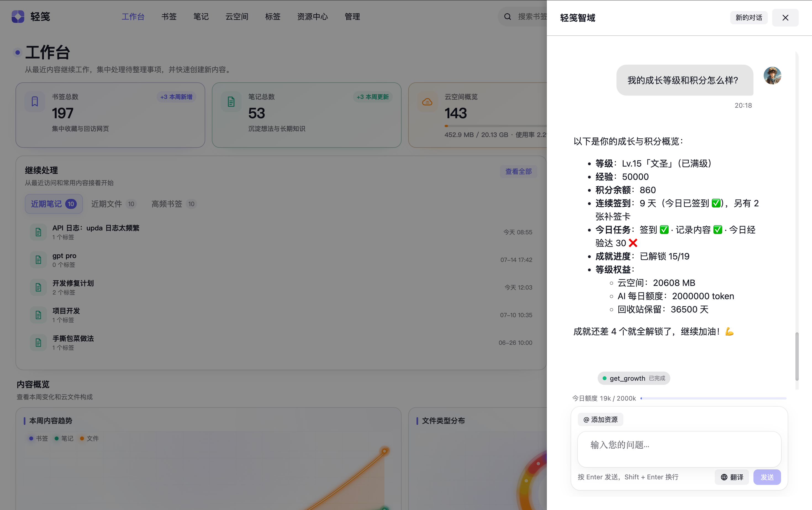Open note API 日志：upda 日志太频繁

point(96,228)
